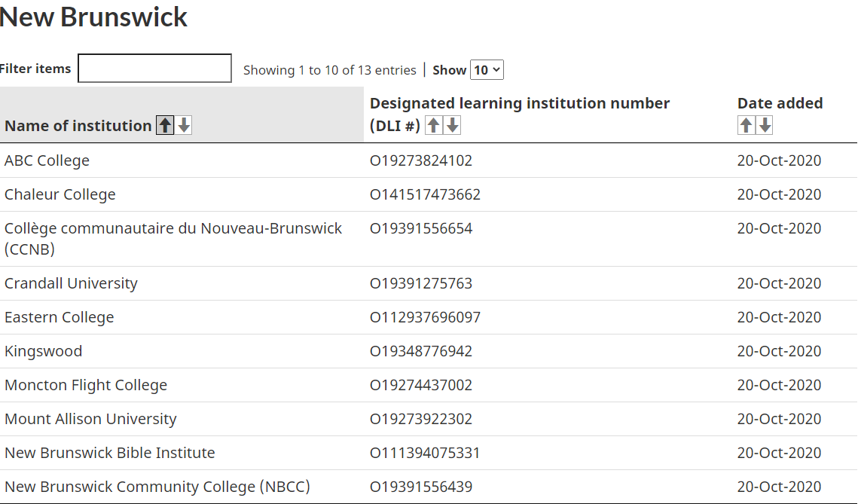
Task: Click the Date added column header text
Action: tap(780, 103)
